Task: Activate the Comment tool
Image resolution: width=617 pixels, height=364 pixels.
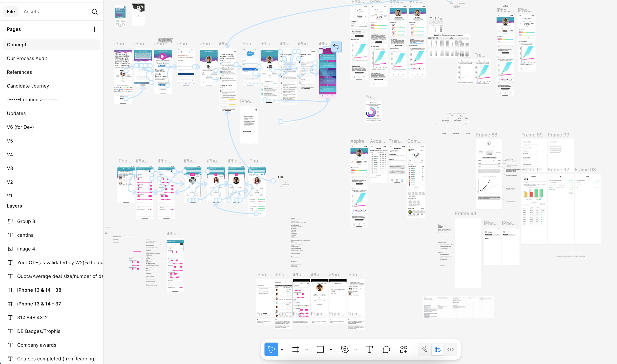Action: (x=386, y=349)
